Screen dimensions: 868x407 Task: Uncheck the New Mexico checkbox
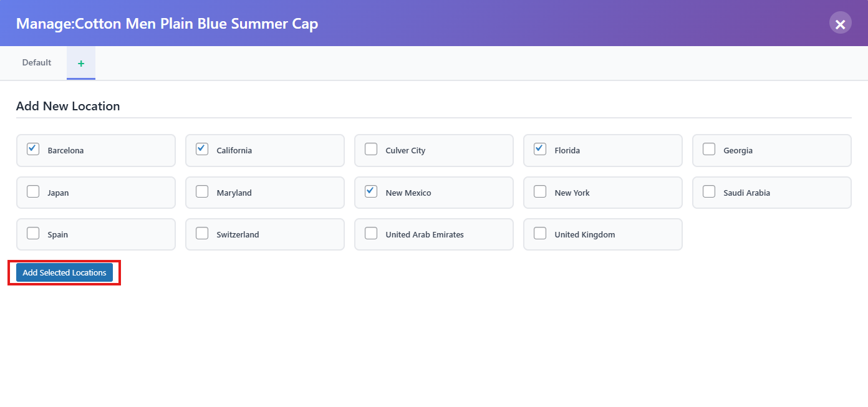tap(371, 192)
